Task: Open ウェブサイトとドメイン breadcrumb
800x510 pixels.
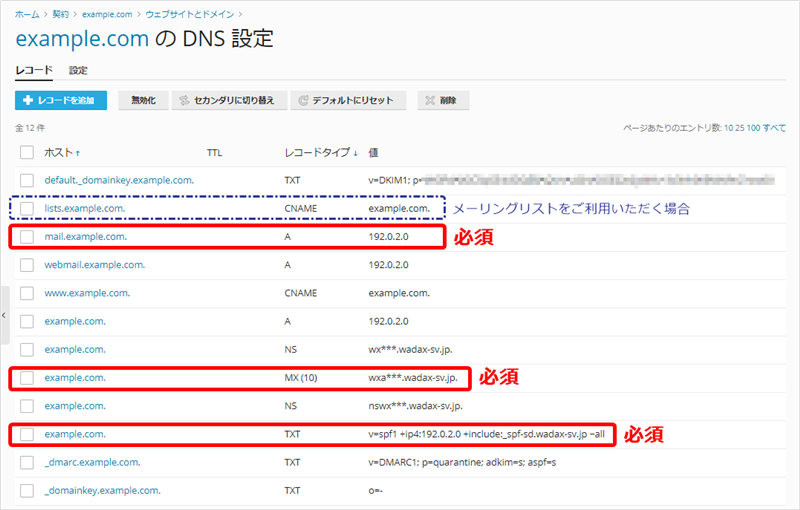Action: 190,14
